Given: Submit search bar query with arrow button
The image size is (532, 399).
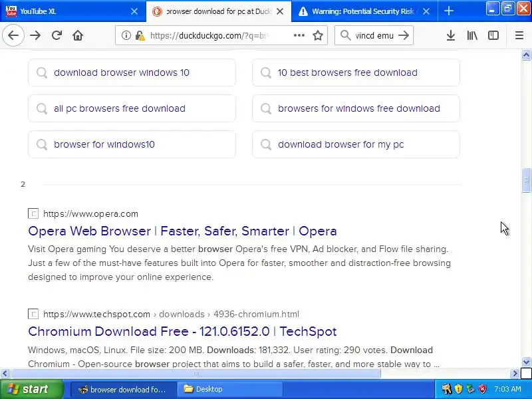Looking at the screenshot, I should tap(404, 35).
